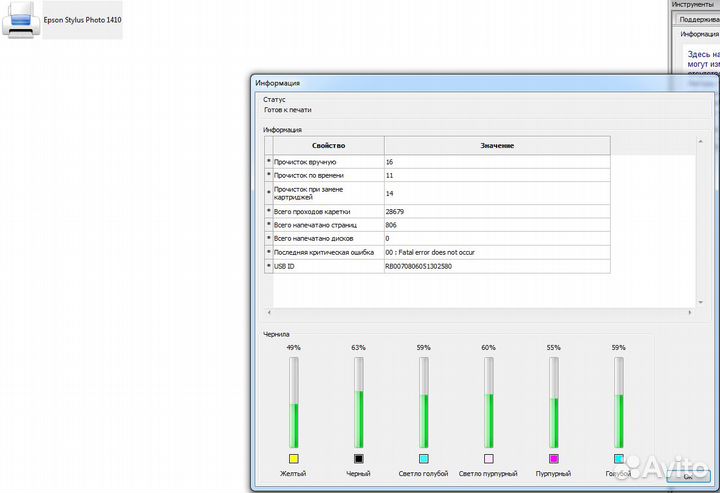Click the 'Готов к печати' status text
720x493 pixels.
(288, 110)
